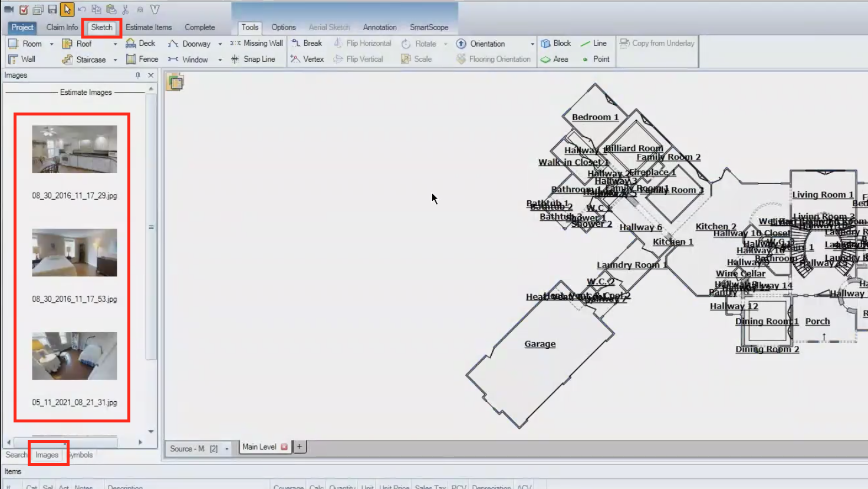Open the Window tool dropdown arrow
The height and width of the screenshot is (489, 868).
pos(219,59)
